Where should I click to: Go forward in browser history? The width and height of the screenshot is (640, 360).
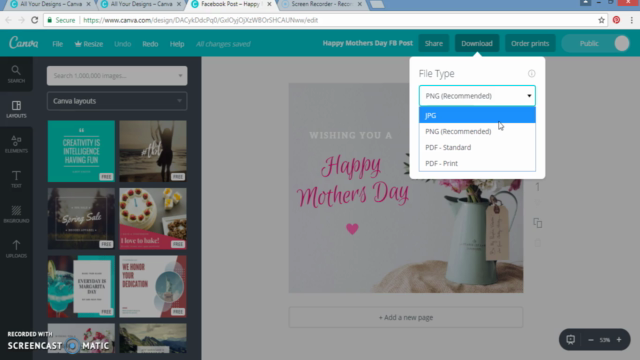(21, 20)
